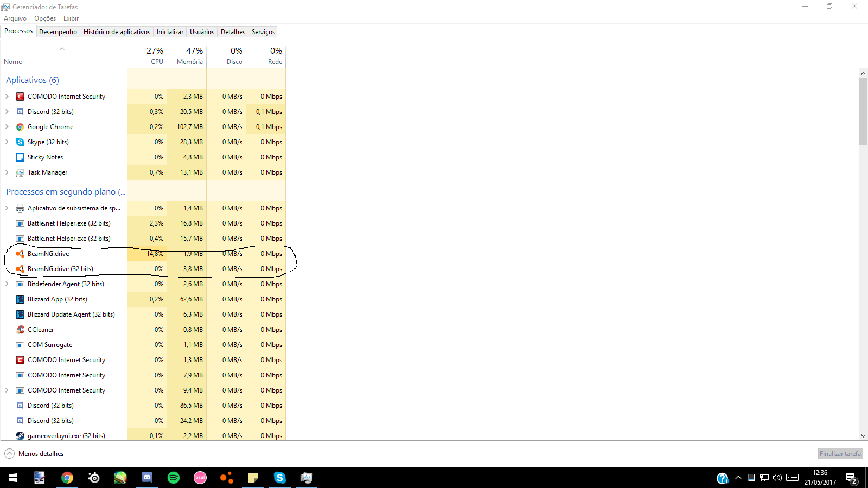Expand the Bitdefender Agent (32 bits) row
This screenshot has width=868, height=488.
click(x=7, y=284)
